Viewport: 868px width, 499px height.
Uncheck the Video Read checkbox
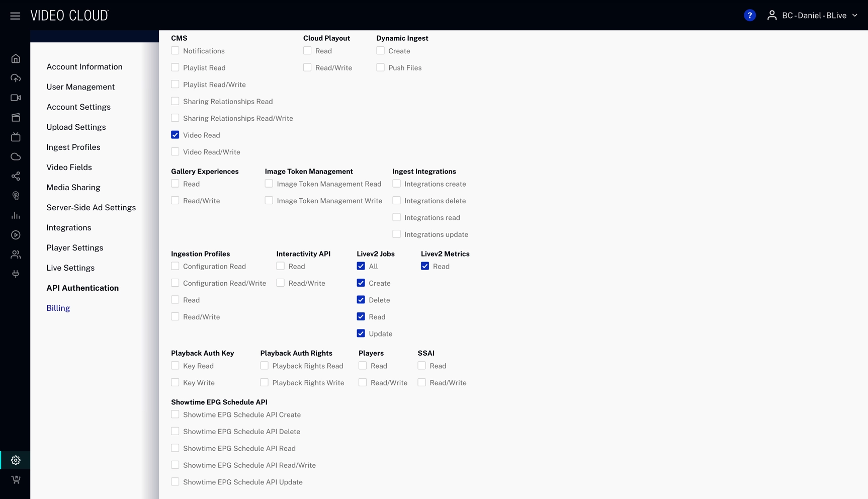[175, 135]
